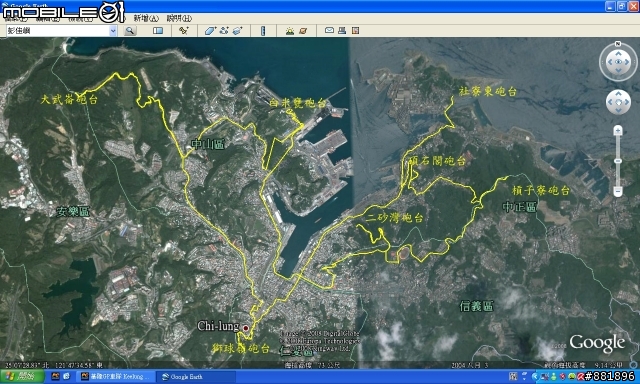This screenshot has width=640, height=384.
Task: Switch to Sky mode via planet icon
Action: point(303,31)
